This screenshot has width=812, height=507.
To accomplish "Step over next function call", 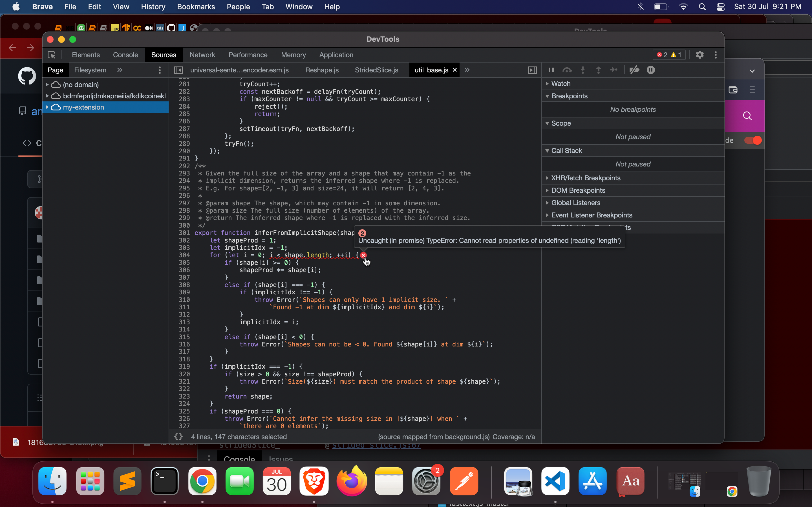I will coord(567,70).
